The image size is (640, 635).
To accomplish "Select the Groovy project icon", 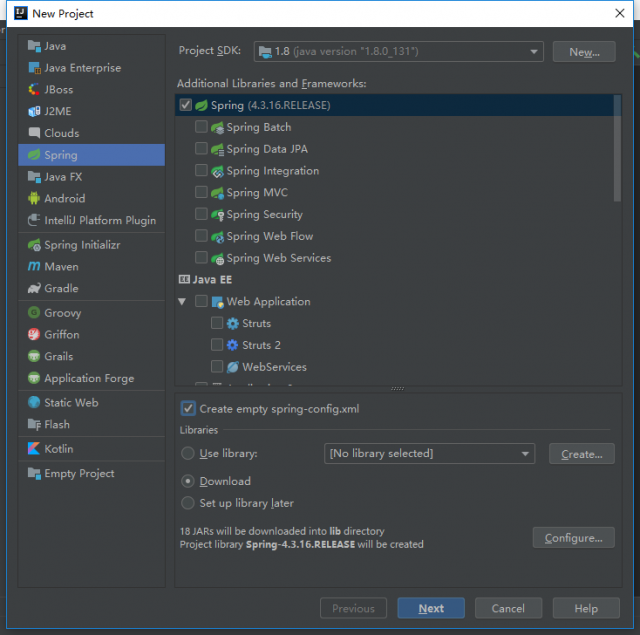I will [x=34, y=313].
